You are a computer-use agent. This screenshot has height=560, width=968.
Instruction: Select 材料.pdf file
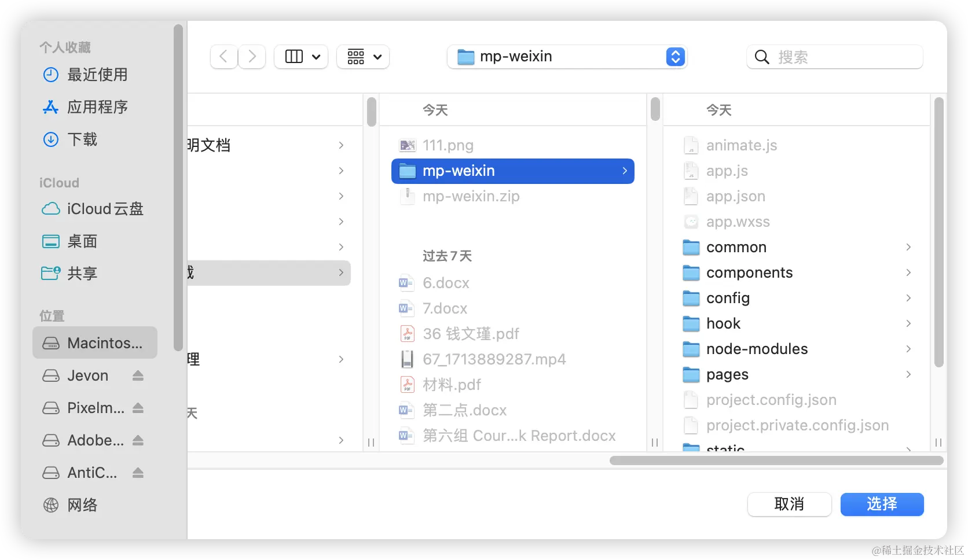pyautogui.click(x=513, y=385)
